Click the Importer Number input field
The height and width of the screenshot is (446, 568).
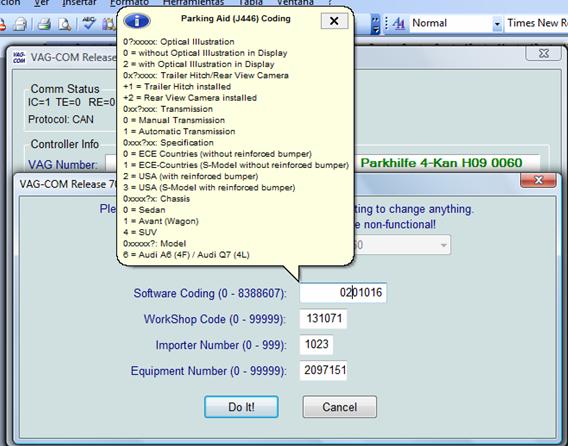point(316,345)
